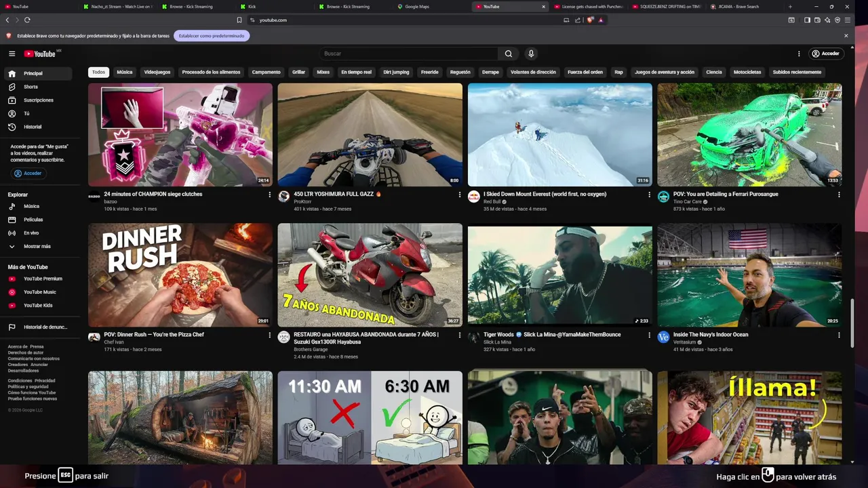
Task: Open options menu for CHAMPION siege clutches video
Action: pyautogui.click(x=269, y=195)
